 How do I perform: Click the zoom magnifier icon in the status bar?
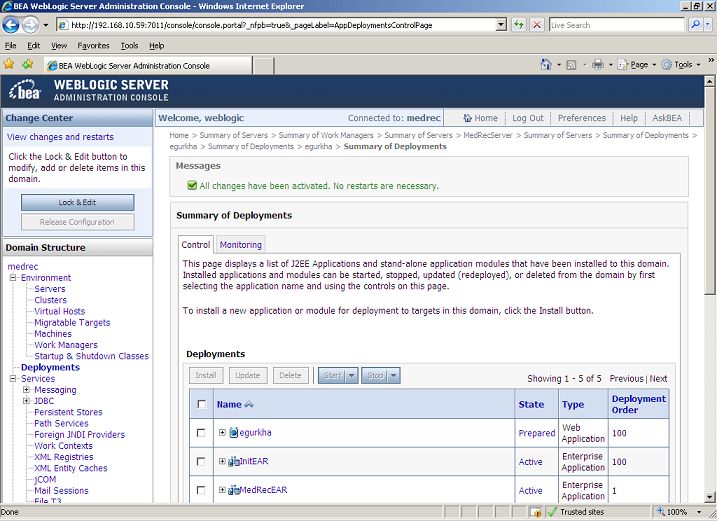(x=660, y=512)
